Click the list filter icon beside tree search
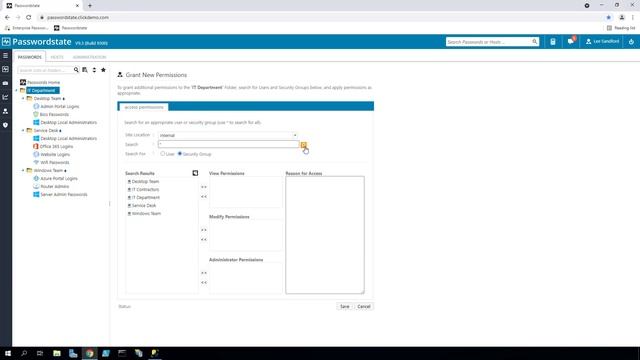The height and width of the screenshot is (360, 640). tap(85, 70)
